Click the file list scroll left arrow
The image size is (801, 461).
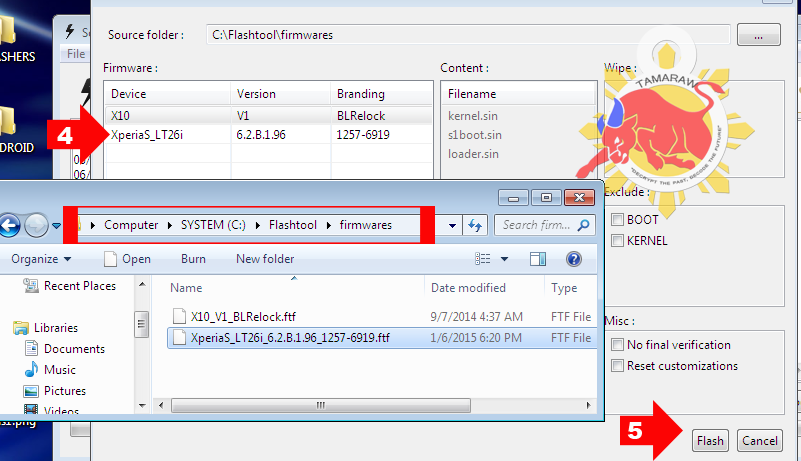click(x=161, y=405)
